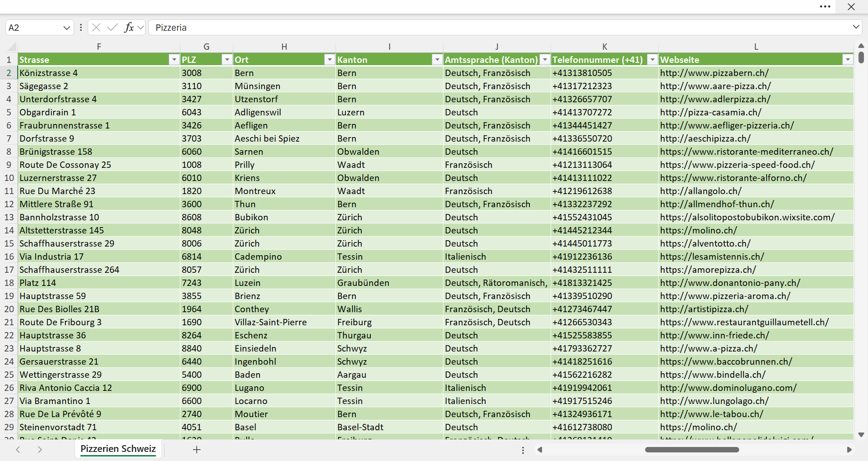Close the window with X button
Image resolution: width=868 pixels, height=461 pixels.
(851, 7)
